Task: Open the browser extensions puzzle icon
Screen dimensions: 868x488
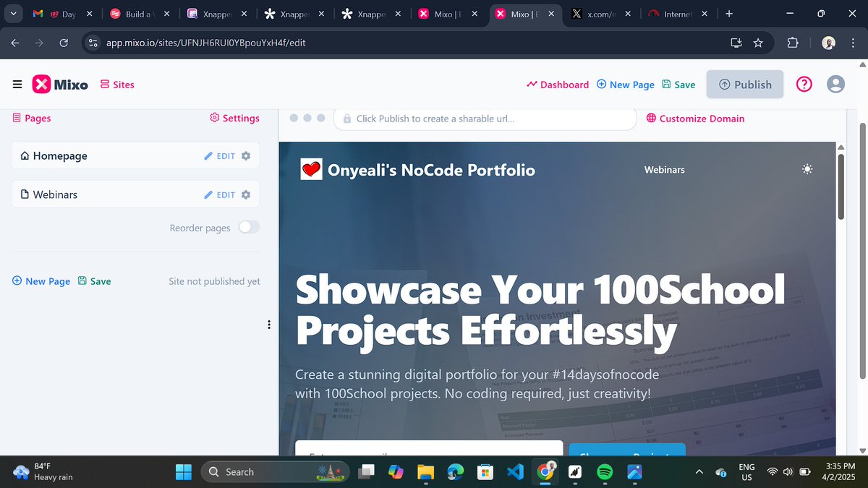Action: click(793, 43)
